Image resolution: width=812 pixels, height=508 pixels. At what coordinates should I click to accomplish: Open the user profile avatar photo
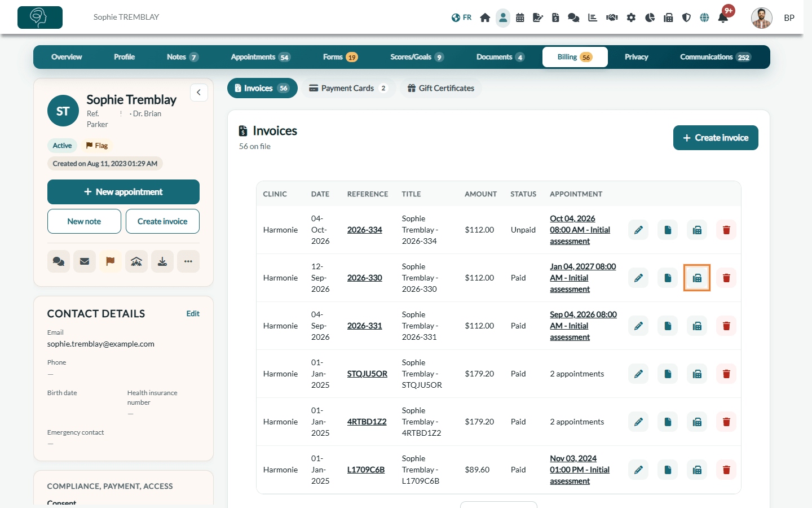point(762,17)
